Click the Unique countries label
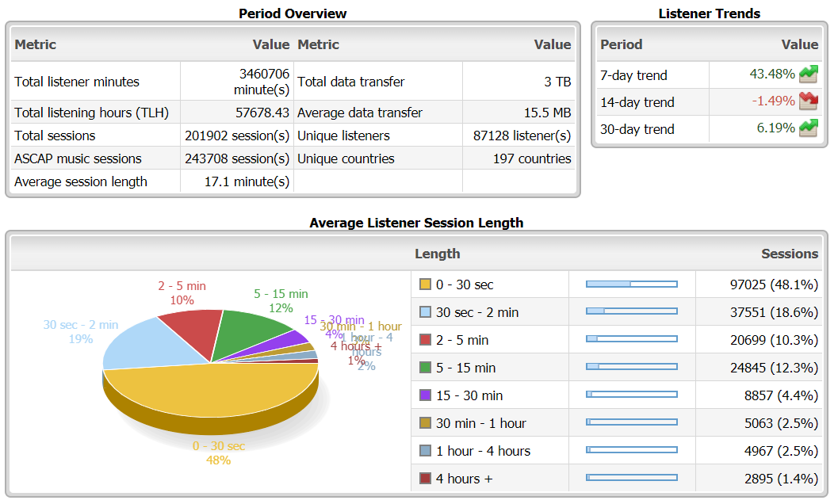 [x=346, y=158]
